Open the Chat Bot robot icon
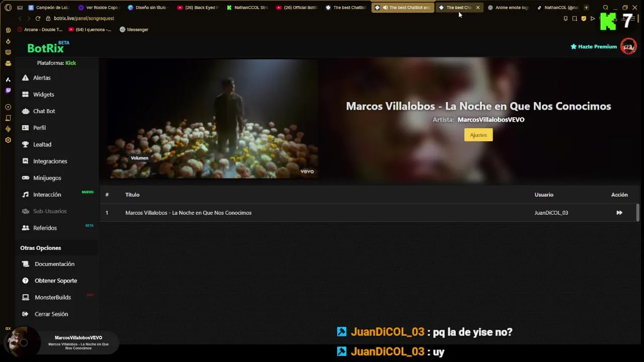This screenshot has height=362, width=644. point(25,111)
